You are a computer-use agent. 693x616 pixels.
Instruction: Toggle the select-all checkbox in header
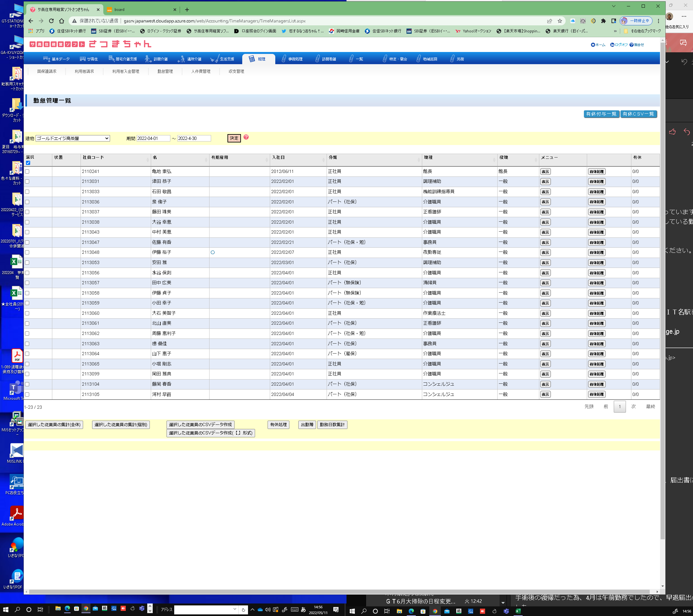[x=28, y=163]
